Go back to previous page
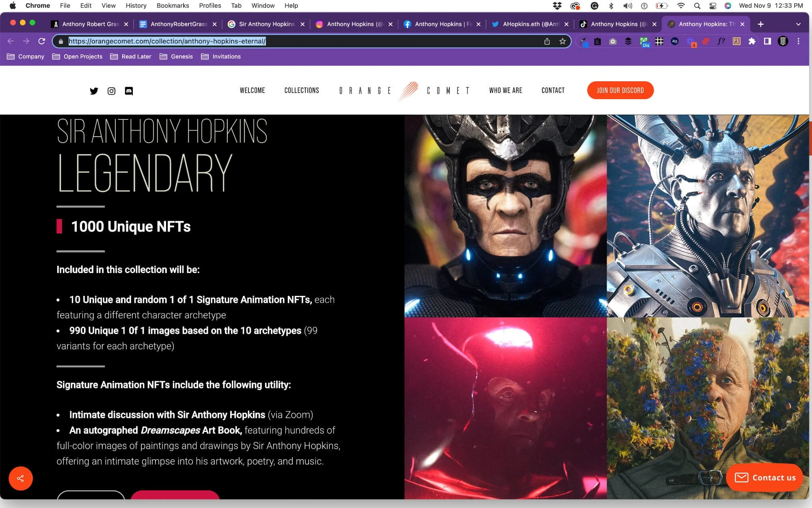Viewport: 812px width, 508px height. coord(11,41)
